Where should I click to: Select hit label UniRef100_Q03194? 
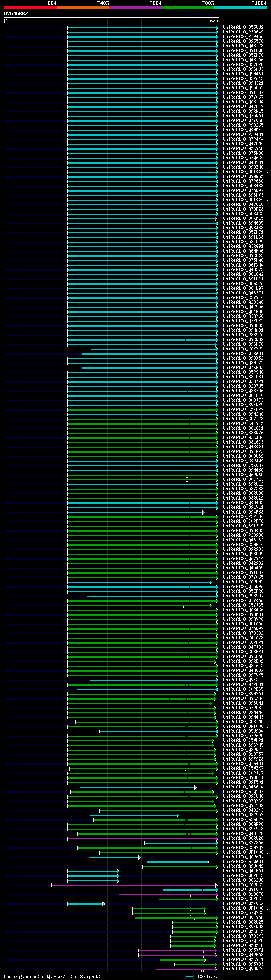pyautogui.click(x=243, y=102)
